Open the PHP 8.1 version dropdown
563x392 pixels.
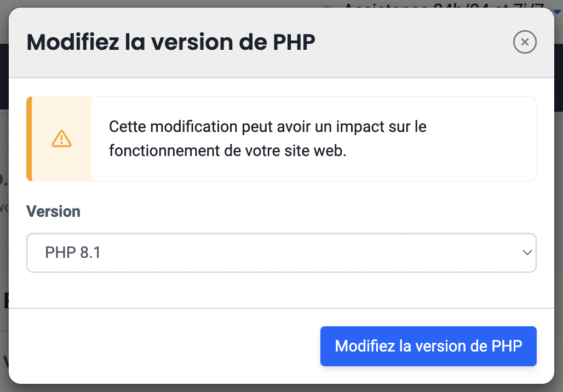[x=281, y=252]
